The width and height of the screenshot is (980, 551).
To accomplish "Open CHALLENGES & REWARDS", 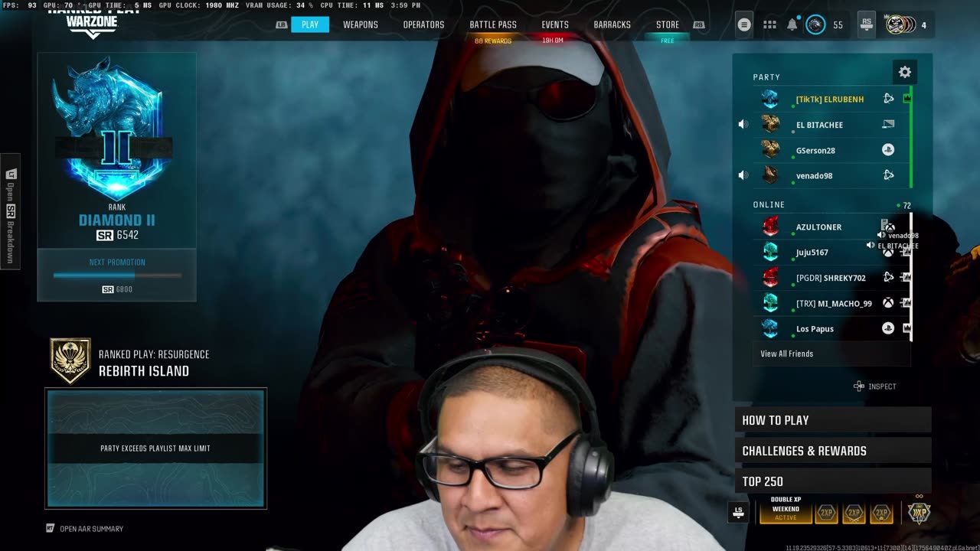I will click(x=833, y=451).
